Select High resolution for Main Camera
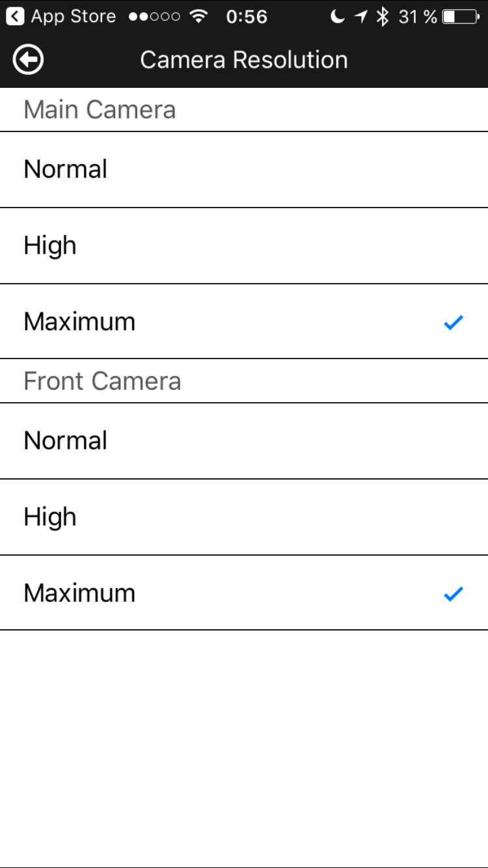488x868 pixels. pyautogui.click(x=244, y=246)
